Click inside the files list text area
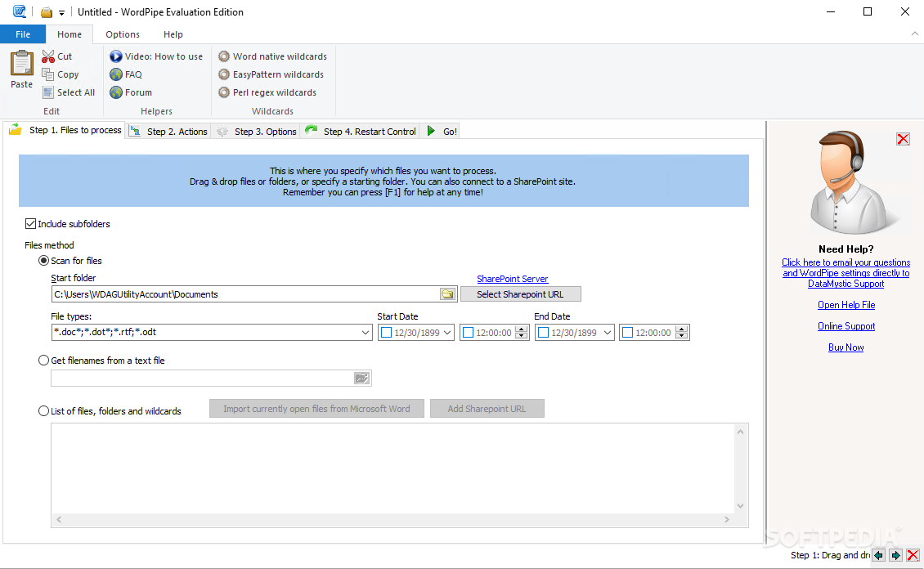 [x=392, y=468]
